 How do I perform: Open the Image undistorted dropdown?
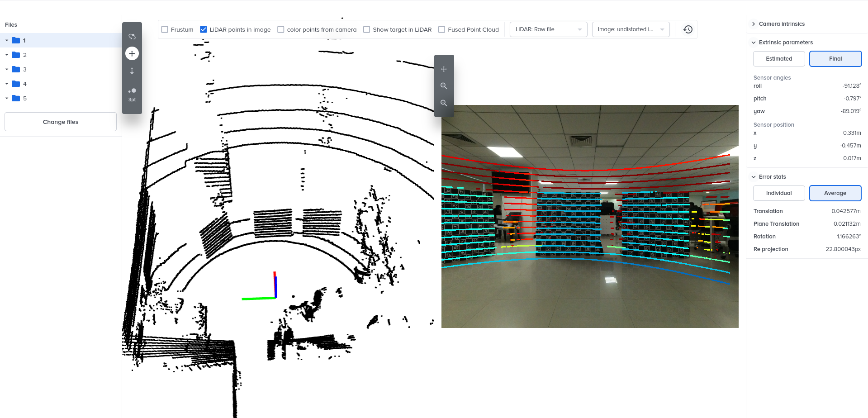631,29
